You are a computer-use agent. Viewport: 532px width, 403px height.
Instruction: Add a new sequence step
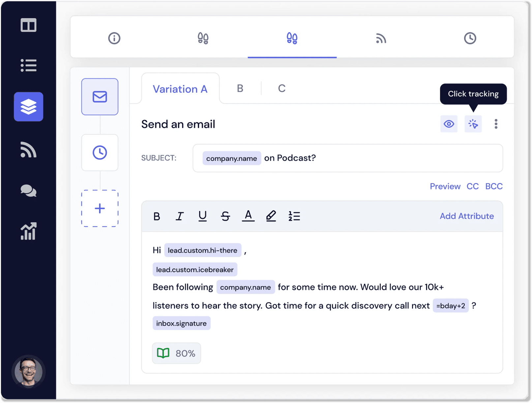100,208
